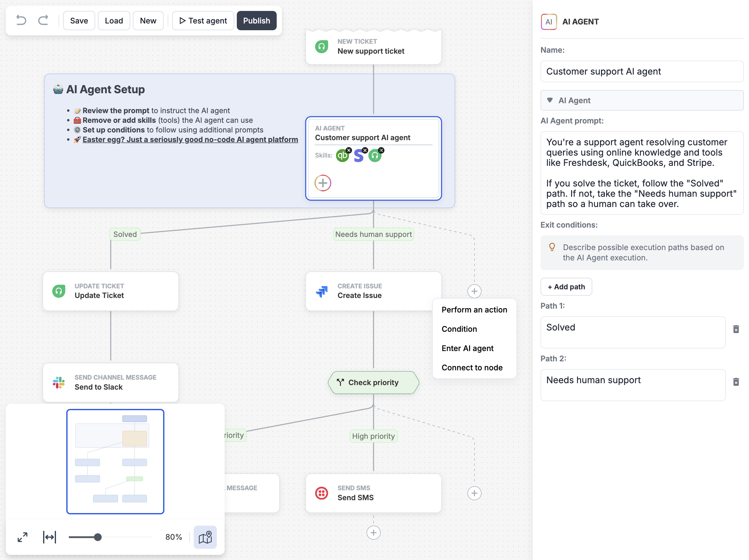Remove the QuickBooks skill from agent

[349, 150]
